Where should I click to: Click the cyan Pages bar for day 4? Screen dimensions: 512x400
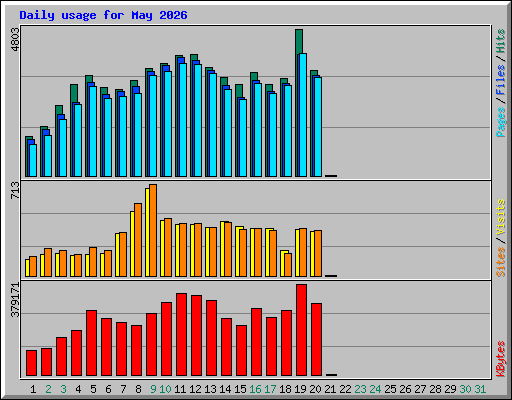click(x=78, y=140)
